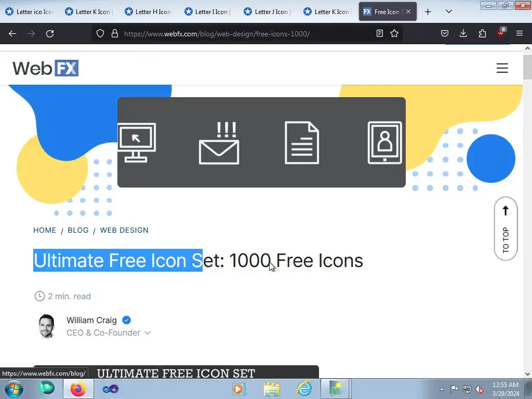
Task: Close the Free Icon Set tab
Action: click(408, 11)
